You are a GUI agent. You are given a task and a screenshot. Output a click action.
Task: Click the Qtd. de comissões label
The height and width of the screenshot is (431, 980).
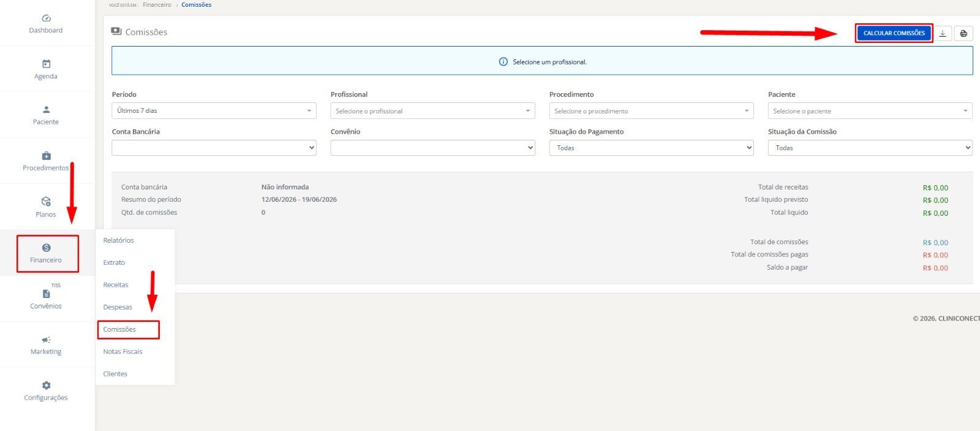tap(149, 212)
